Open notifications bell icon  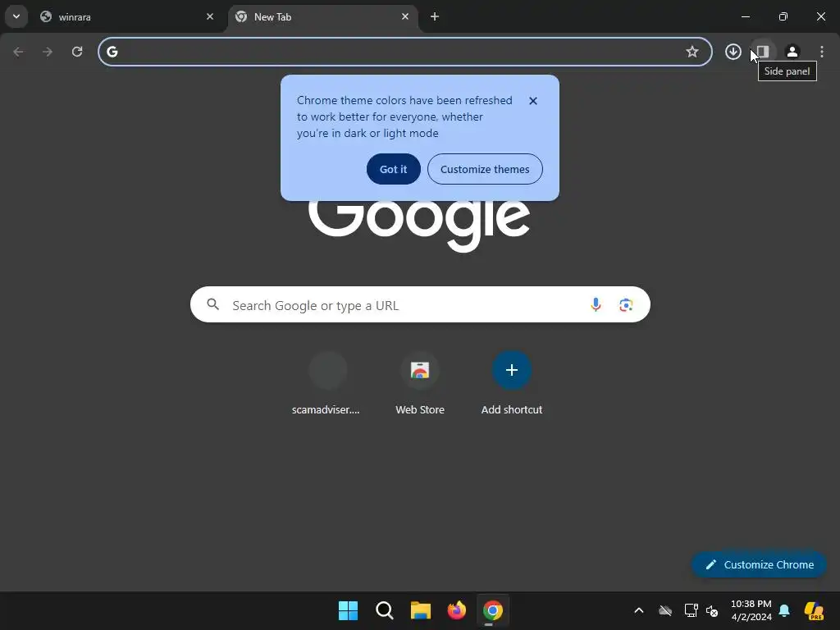pyautogui.click(x=784, y=610)
